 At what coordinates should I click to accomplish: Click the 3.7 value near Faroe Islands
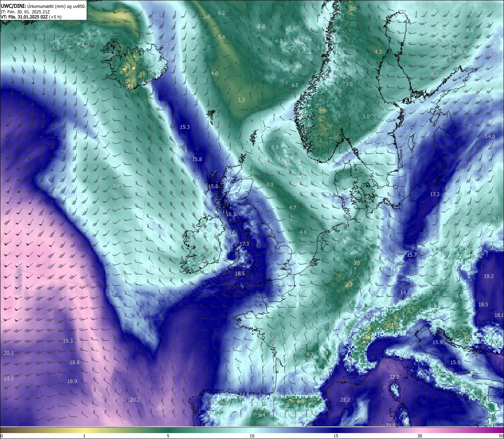(241, 100)
